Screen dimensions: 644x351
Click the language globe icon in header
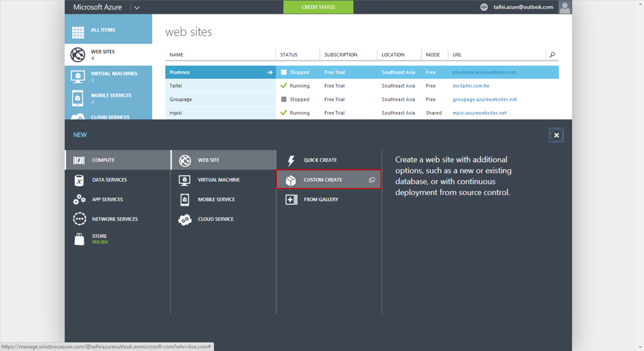(x=484, y=7)
